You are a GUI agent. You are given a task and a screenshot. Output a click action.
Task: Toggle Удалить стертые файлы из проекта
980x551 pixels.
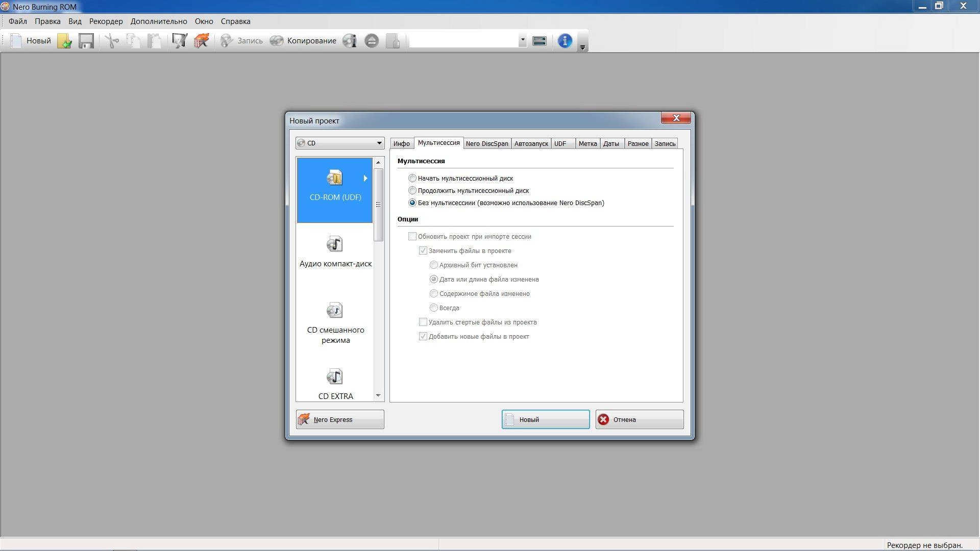pyautogui.click(x=478, y=322)
